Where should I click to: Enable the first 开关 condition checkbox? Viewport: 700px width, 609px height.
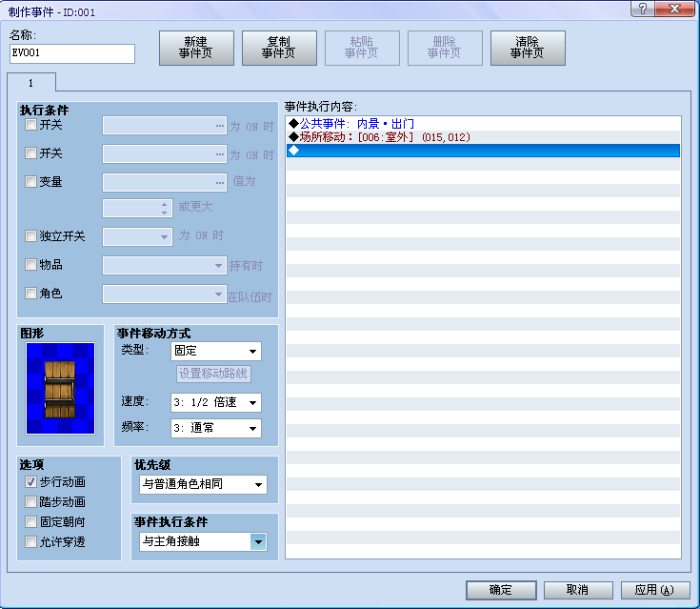point(31,125)
